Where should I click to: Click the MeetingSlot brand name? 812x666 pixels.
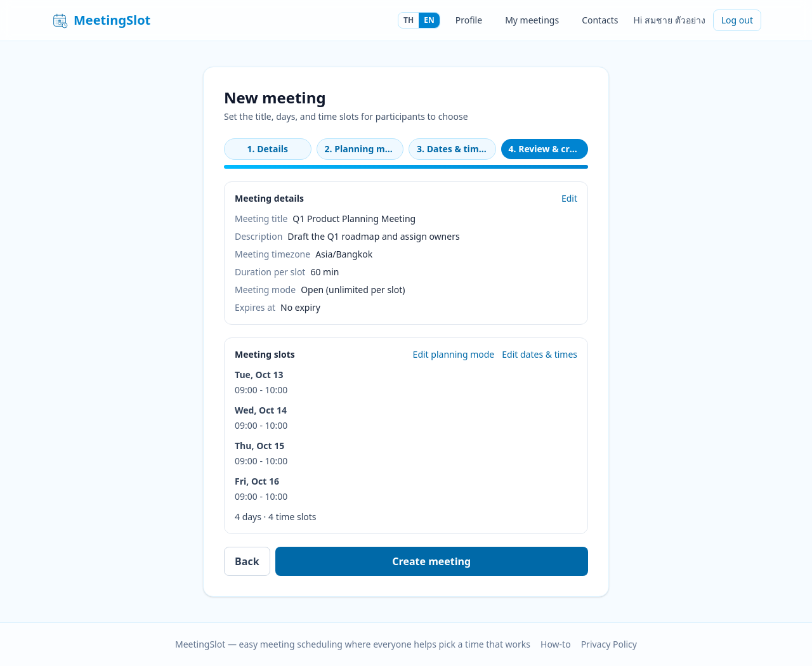pos(112,20)
